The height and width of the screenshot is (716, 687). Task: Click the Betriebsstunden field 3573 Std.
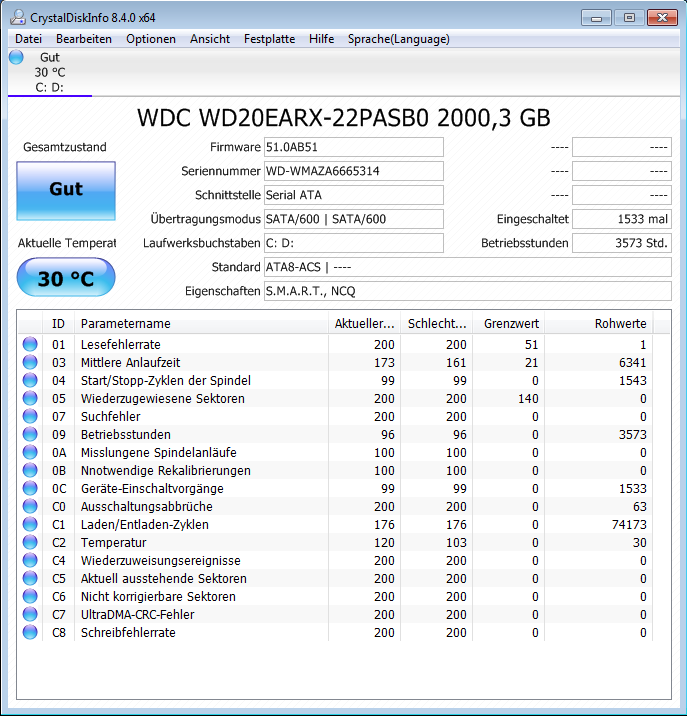pos(622,243)
